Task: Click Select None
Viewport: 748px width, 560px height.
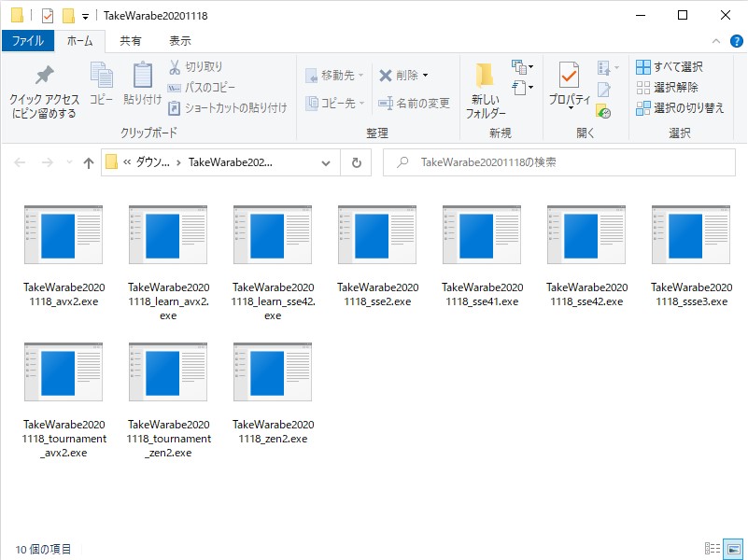Action: point(667,87)
